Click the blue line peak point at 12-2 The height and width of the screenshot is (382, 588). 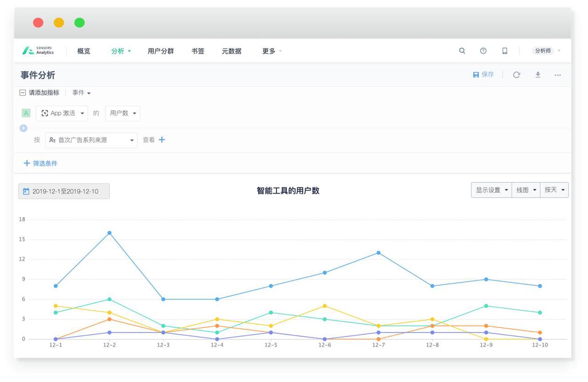(109, 233)
